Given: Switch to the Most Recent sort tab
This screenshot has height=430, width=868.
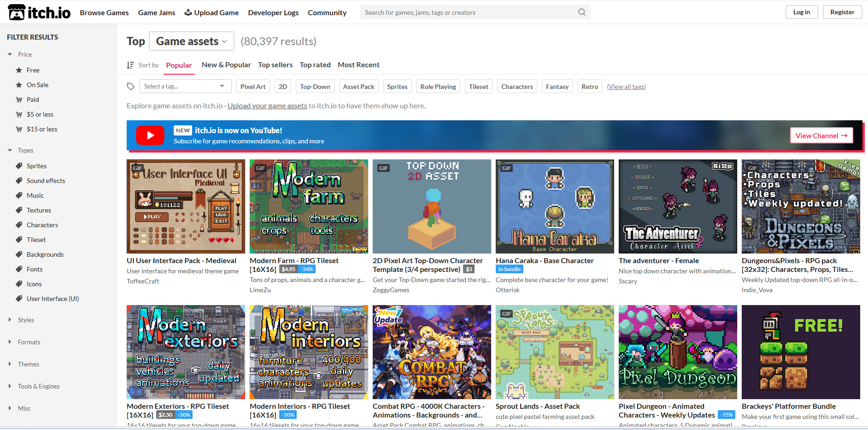Looking at the screenshot, I should click(358, 65).
